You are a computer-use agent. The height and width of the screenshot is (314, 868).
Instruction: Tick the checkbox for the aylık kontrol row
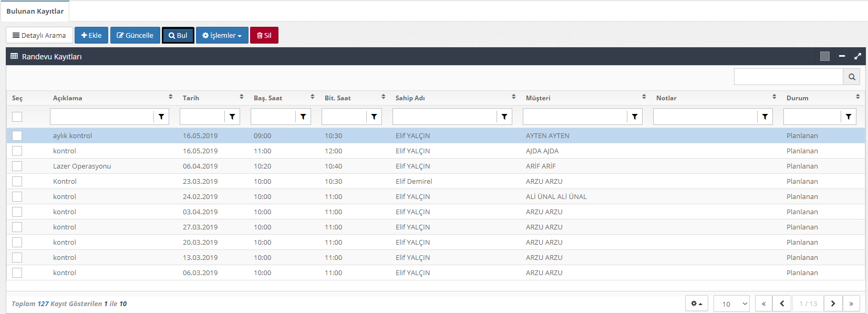[17, 135]
